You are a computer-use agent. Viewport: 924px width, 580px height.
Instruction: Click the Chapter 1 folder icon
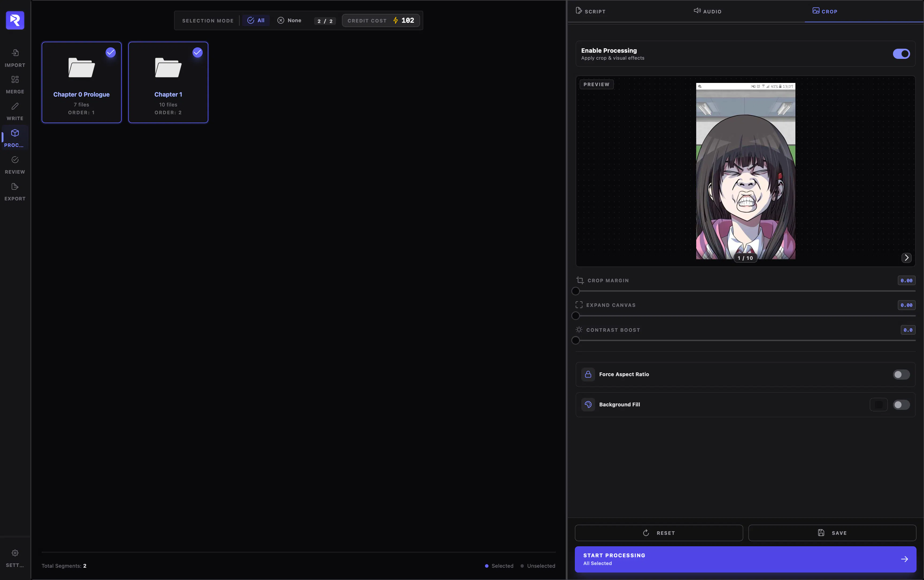point(168,67)
